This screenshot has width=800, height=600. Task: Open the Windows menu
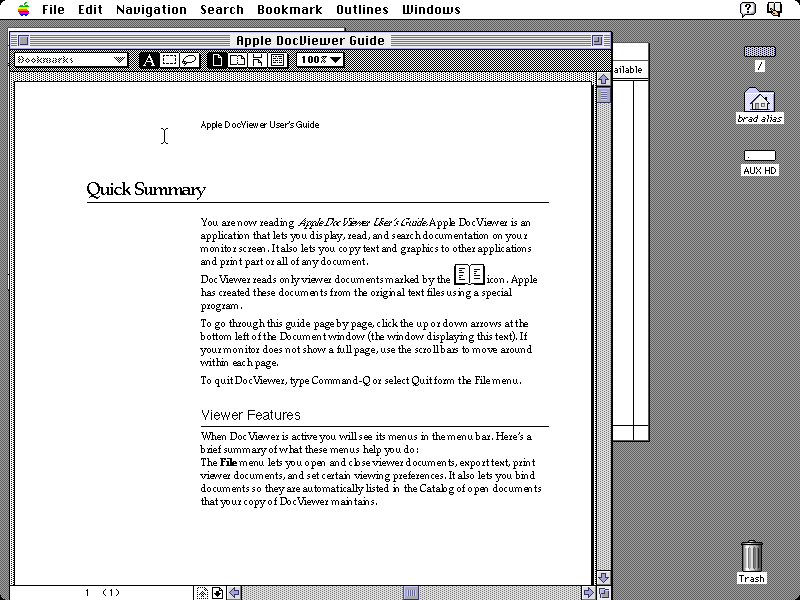[431, 10]
